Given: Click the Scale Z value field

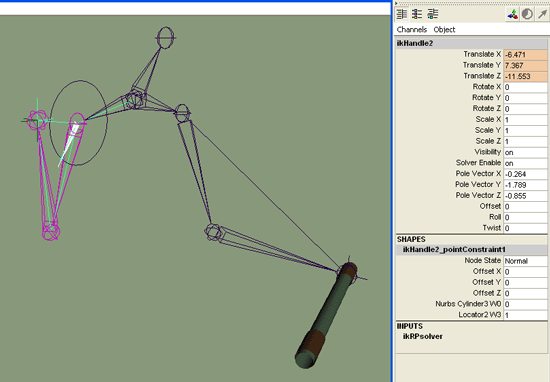Looking at the screenshot, I should click(525, 142).
